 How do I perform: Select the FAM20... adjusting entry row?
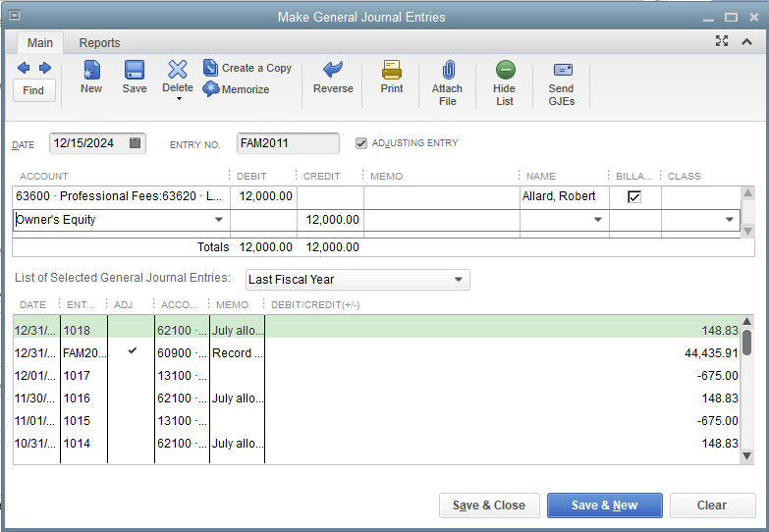pyautogui.click(x=377, y=353)
